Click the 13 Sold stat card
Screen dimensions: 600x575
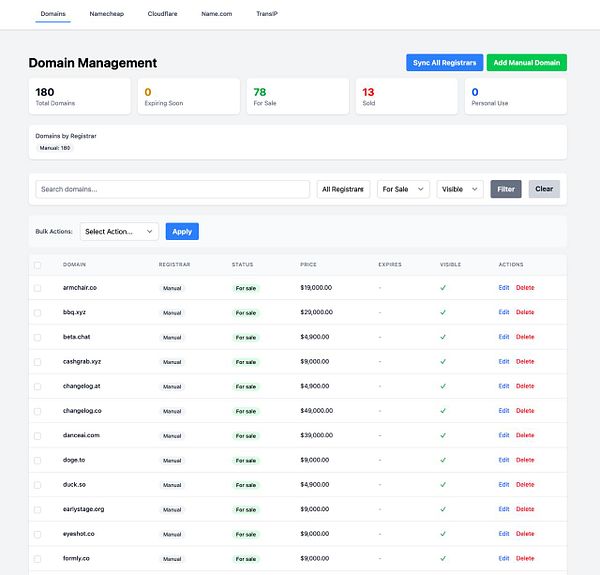tap(407, 96)
